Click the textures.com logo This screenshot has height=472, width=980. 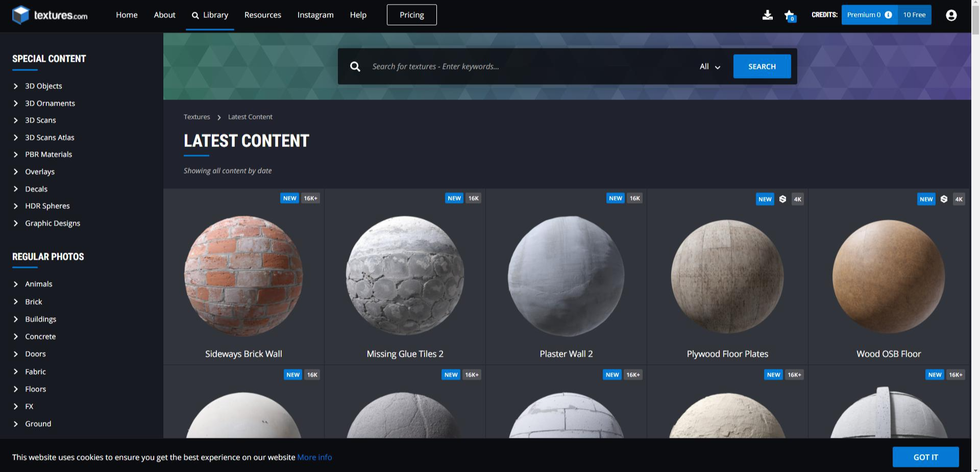click(x=50, y=15)
